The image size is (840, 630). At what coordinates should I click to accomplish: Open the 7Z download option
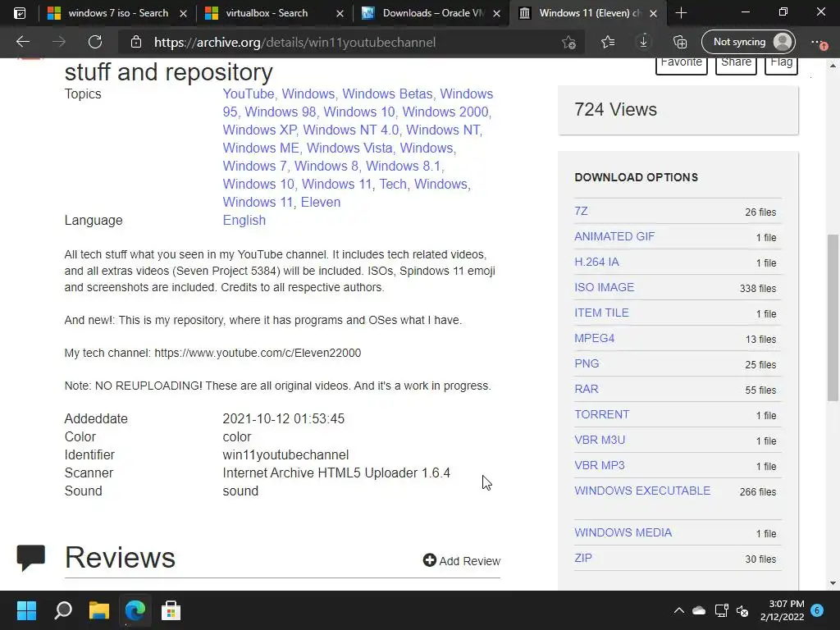click(581, 211)
